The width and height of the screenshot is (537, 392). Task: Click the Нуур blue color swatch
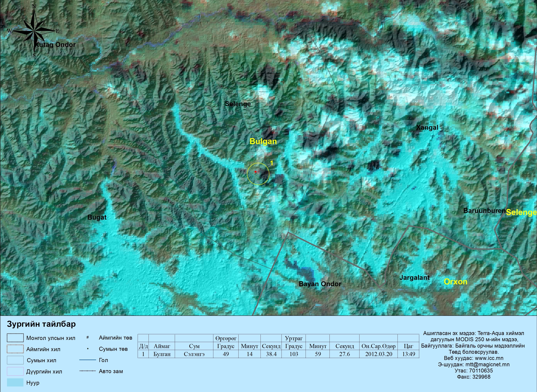click(x=15, y=383)
